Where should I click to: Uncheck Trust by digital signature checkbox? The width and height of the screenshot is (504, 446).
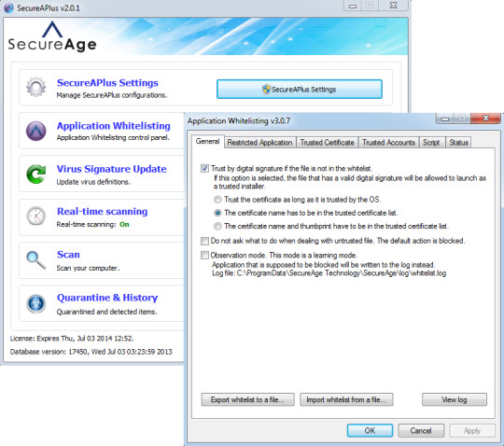204,168
